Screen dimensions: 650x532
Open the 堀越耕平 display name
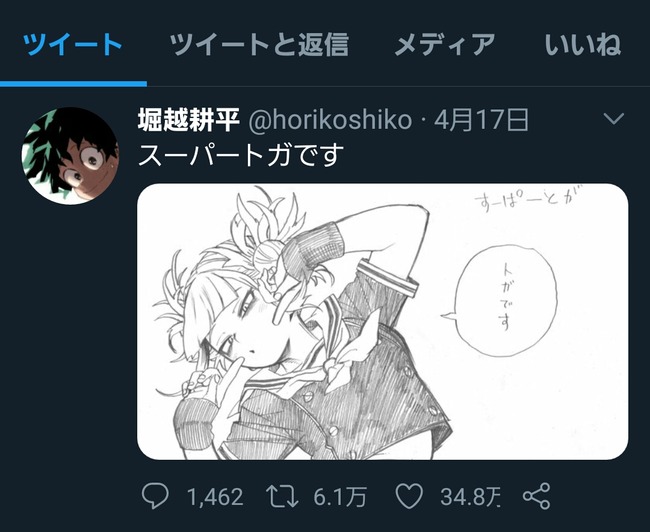point(189,119)
